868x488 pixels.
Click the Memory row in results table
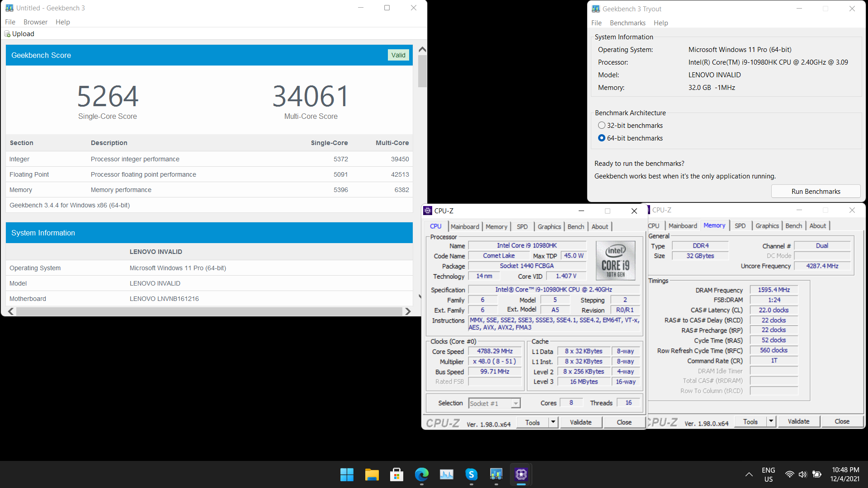[x=209, y=190]
